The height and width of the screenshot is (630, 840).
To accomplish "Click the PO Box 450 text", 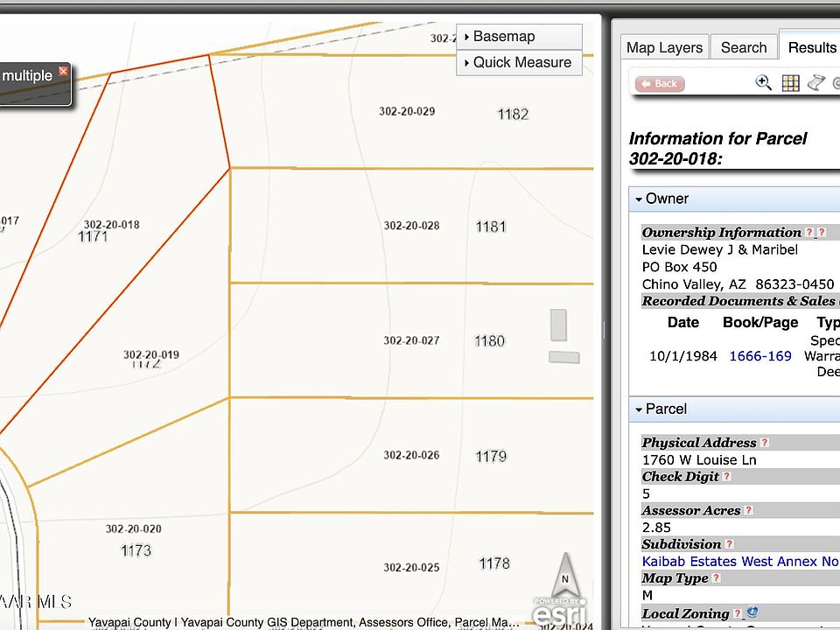I will pos(679,267).
